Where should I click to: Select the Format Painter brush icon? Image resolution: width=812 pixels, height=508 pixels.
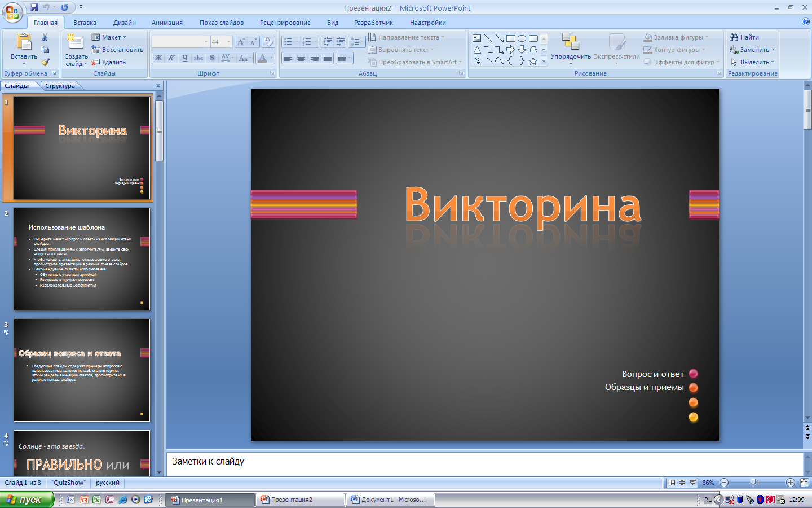point(45,62)
